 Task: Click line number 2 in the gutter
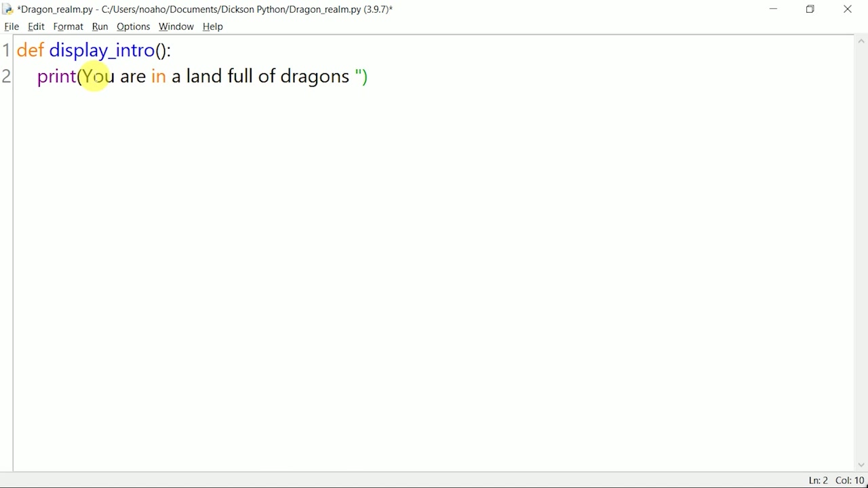6,76
